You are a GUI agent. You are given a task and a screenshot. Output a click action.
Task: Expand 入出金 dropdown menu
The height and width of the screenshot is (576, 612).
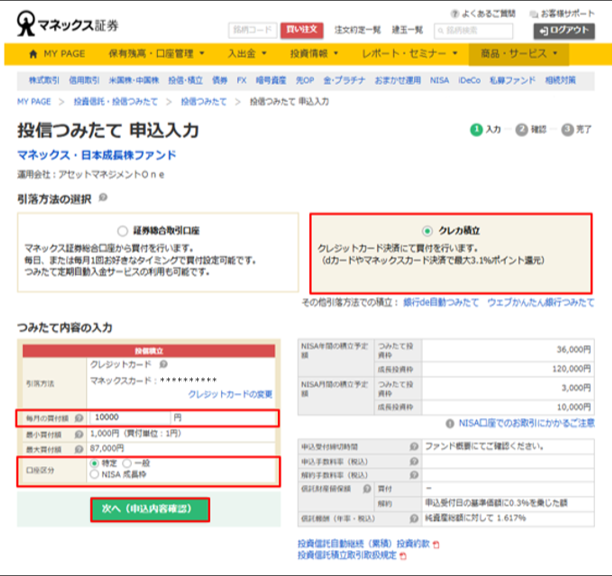coord(247,54)
